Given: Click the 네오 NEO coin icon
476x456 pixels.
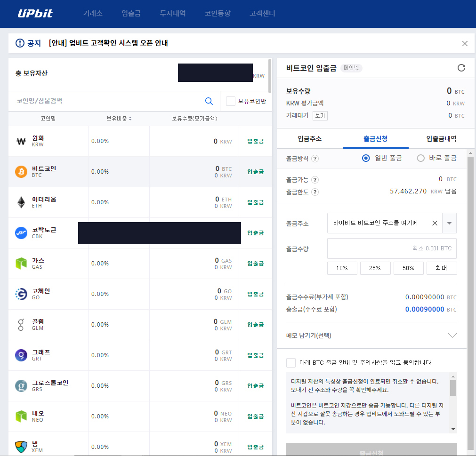Looking at the screenshot, I should click(21, 416).
